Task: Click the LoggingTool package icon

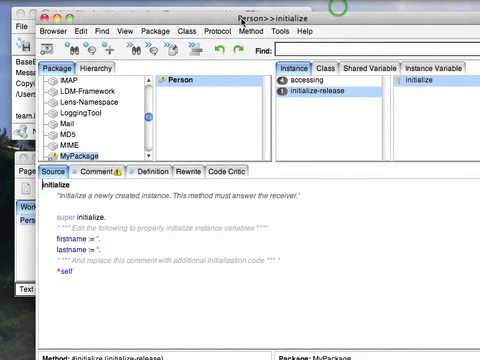Action: pyautogui.click(x=53, y=113)
